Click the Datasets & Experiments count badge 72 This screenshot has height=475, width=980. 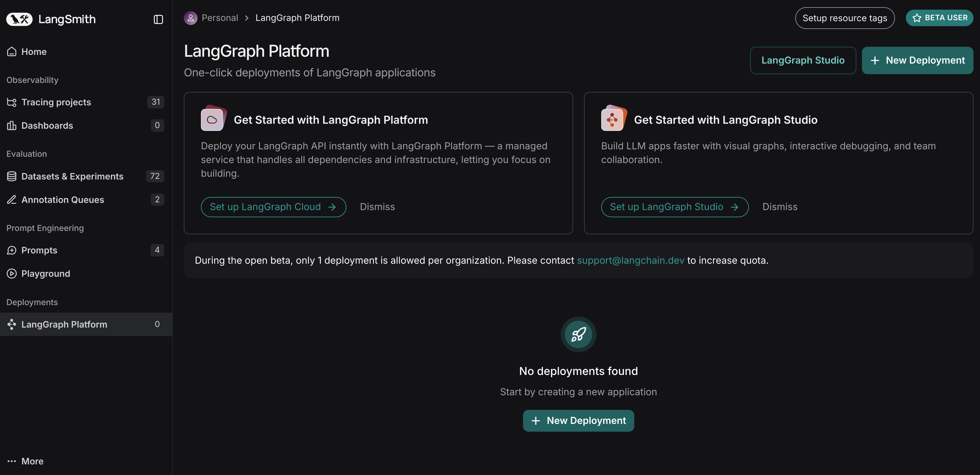tap(155, 176)
